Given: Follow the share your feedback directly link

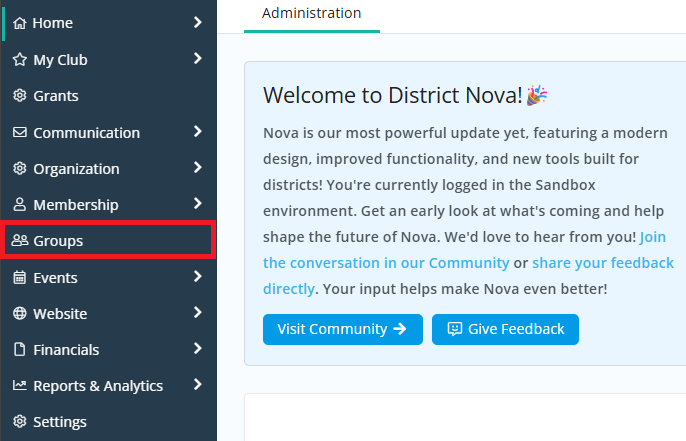Looking at the screenshot, I should (x=603, y=263).
